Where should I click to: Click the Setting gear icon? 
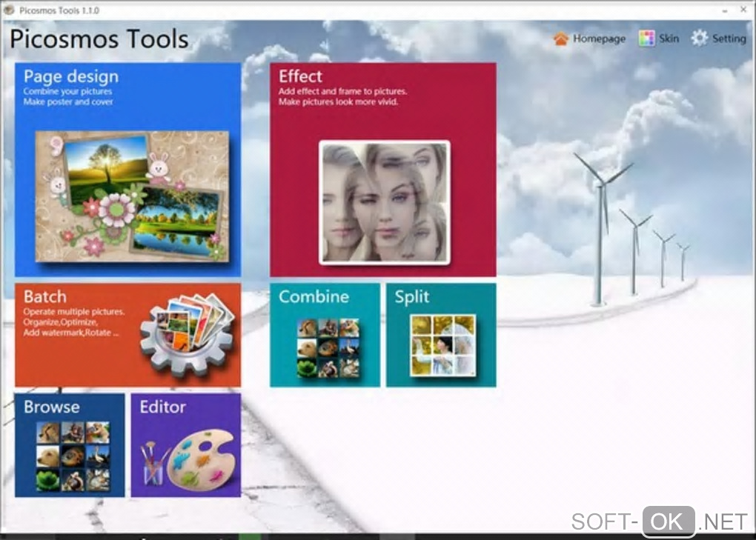[x=699, y=38]
